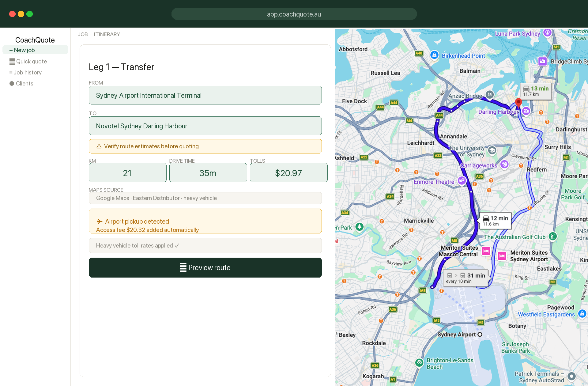Screen dimensions: 588x386
Task: Click the Luna Park Sydney map marker icon
Action: tap(547, 32)
